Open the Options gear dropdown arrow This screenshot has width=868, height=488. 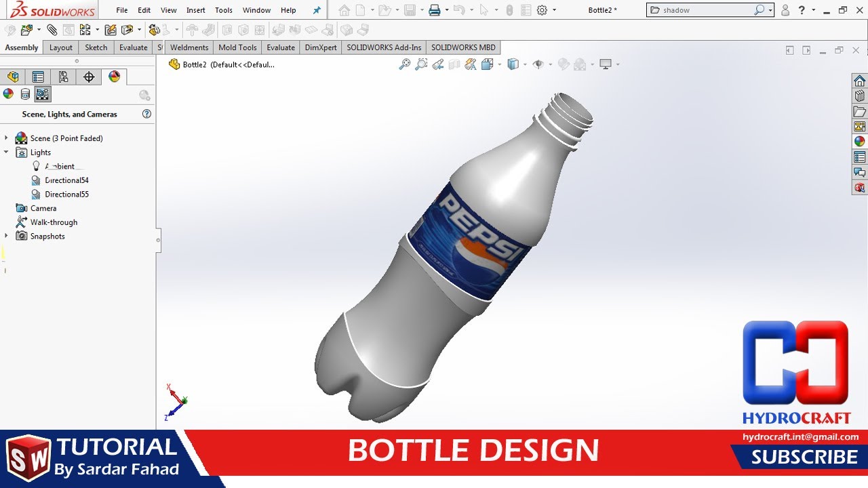554,10
